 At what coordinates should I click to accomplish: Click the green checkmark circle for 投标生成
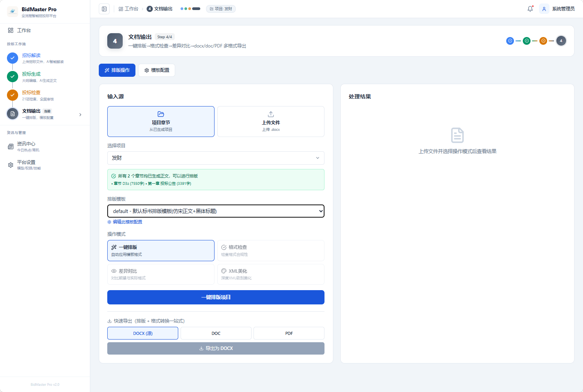[13, 77]
